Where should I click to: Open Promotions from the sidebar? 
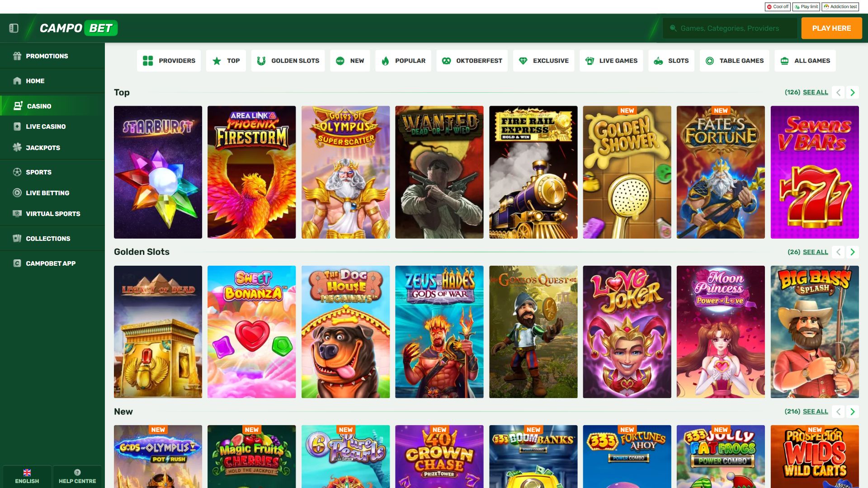pos(52,56)
